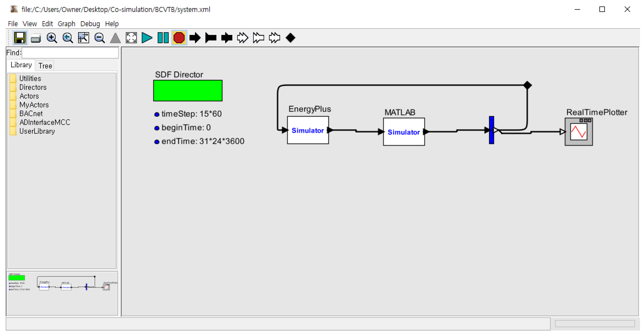644x336 pixels.
Task: Switch to the Tree tab
Action: tap(45, 65)
